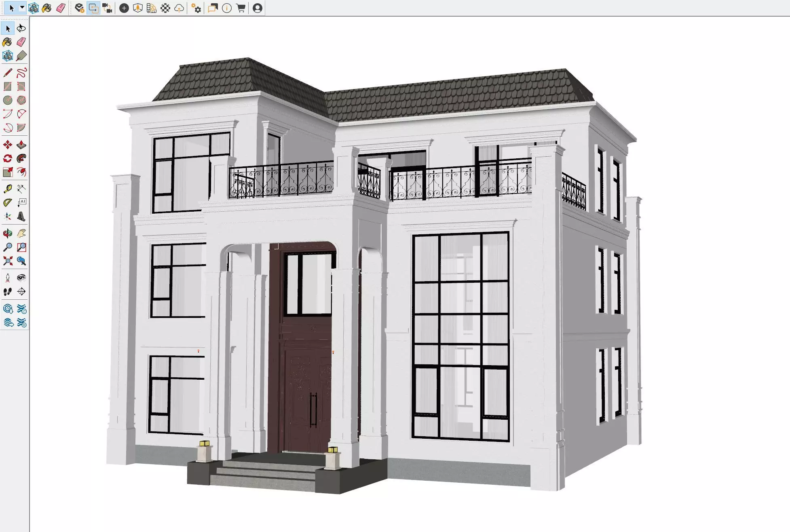Open the shopping cart icon
Image resolution: width=790 pixels, height=532 pixels.
pyautogui.click(x=241, y=8)
